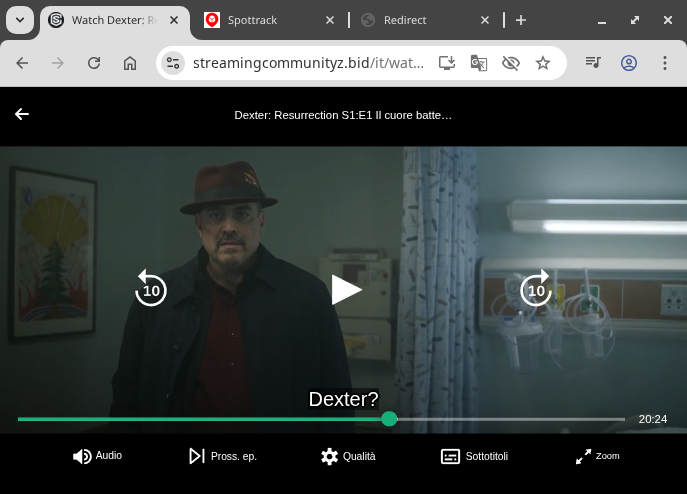Viewport: 687px width, 494px height.
Task: Open the browser three-dot menu
Action: point(665,63)
